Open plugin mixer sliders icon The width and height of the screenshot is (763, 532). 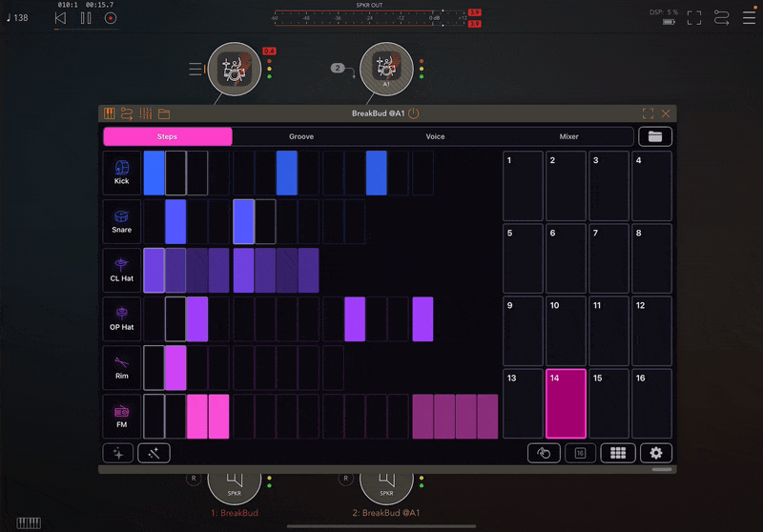[146, 113]
